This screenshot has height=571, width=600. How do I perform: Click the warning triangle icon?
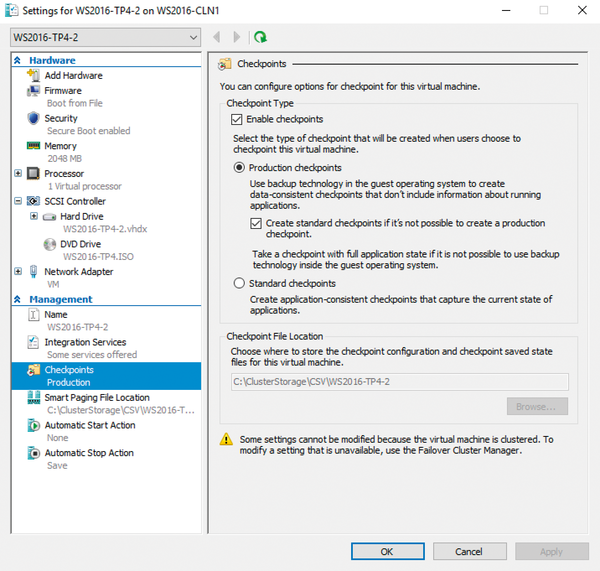click(226, 439)
